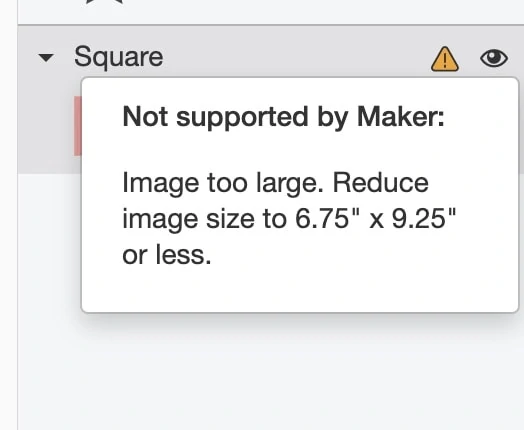Click top panel area right of star icon
Image resolution: width=524 pixels, height=430 pixels.
321,12
